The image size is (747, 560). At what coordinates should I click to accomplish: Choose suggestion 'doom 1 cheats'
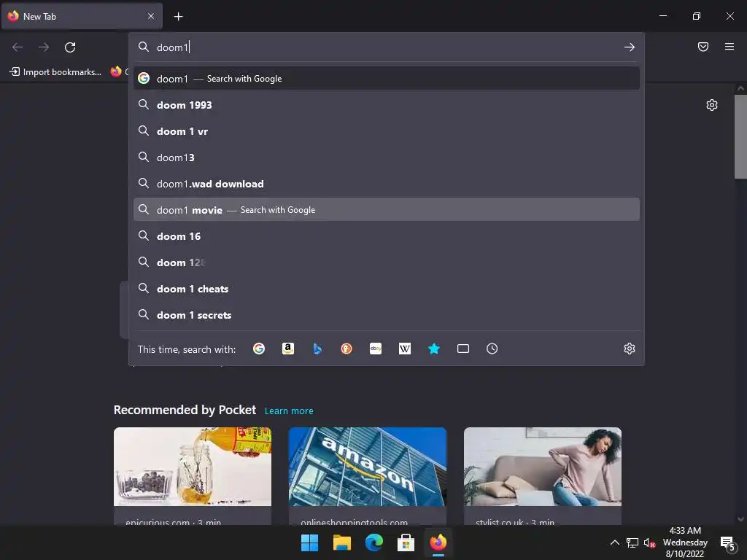pos(387,289)
